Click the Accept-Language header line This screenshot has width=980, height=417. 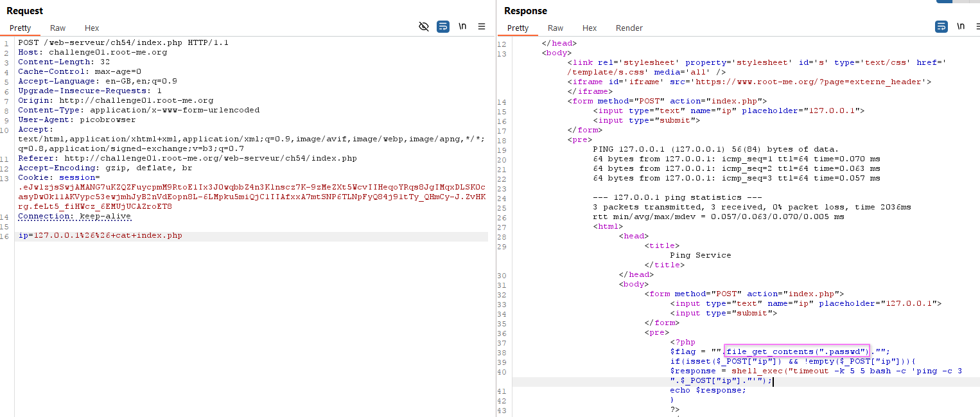(98, 82)
